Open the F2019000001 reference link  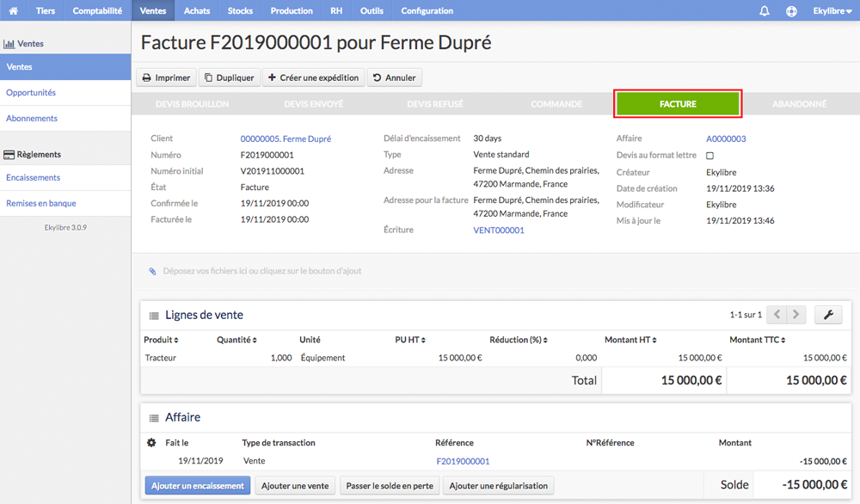click(x=463, y=461)
